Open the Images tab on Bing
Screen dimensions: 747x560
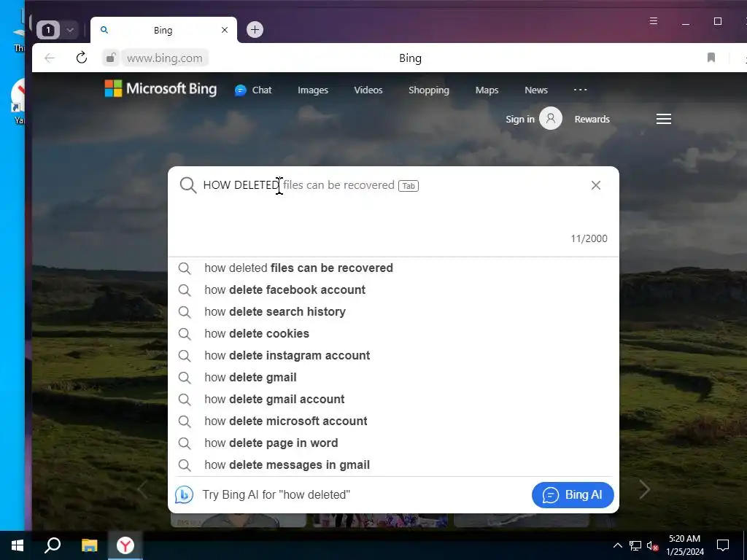click(312, 90)
